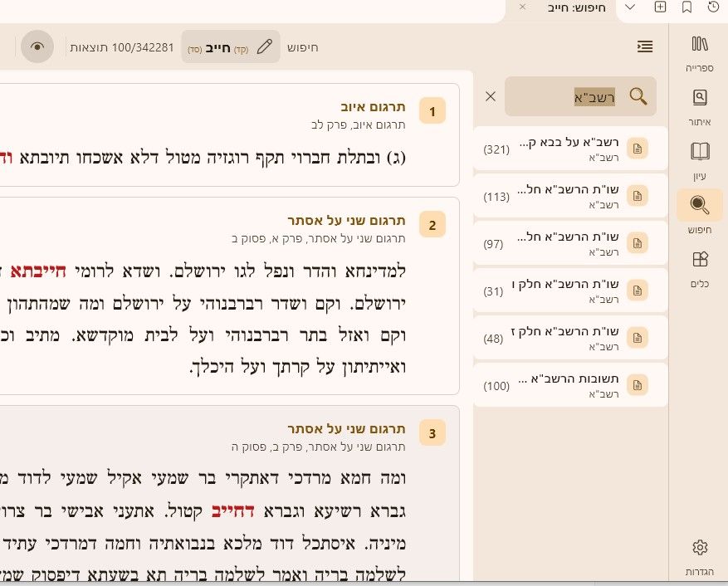This screenshot has height=586, width=728.
Task: Click document icon of חלק ז row
Action: tap(638, 338)
